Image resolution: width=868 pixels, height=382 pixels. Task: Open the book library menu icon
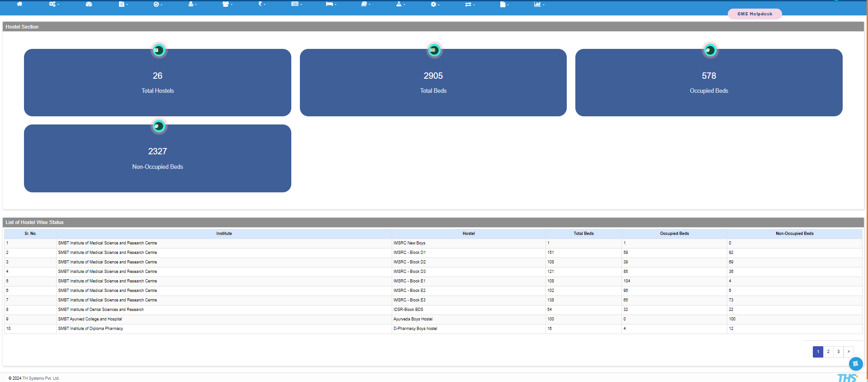pyautogui.click(x=365, y=4)
